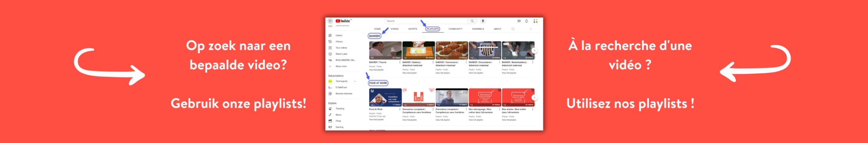This screenshot has width=868, height=143.
Task: Open the create video icon
Action: coord(519,21)
